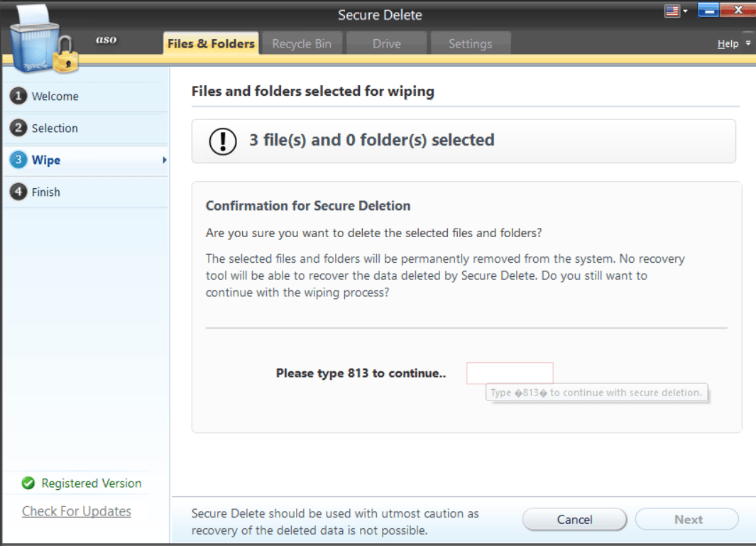Click the step 2 circle icon beside Selection
The height and width of the screenshot is (546, 756).
(18, 128)
